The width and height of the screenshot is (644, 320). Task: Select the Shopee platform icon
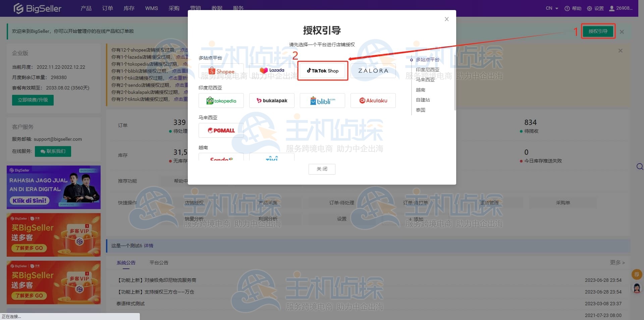(221, 71)
